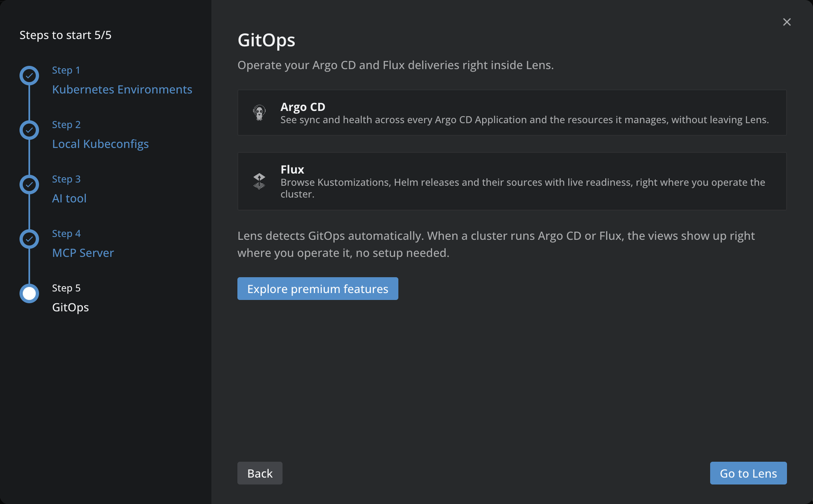
Task: Click 'Operate your Argo CD and Flux deliveries' subtitle
Action: 395,65
